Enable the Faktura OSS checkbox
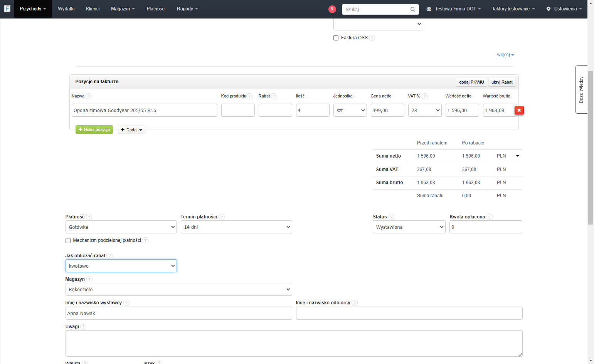The image size is (594, 364). coord(336,38)
